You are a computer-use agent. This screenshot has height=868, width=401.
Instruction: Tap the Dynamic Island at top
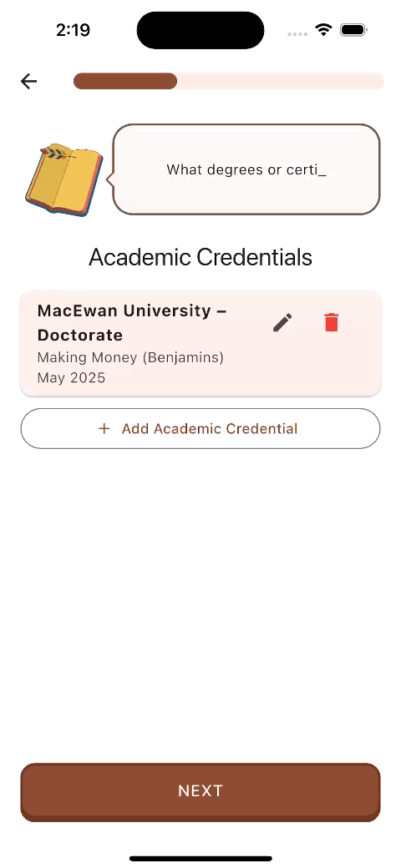click(x=200, y=30)
